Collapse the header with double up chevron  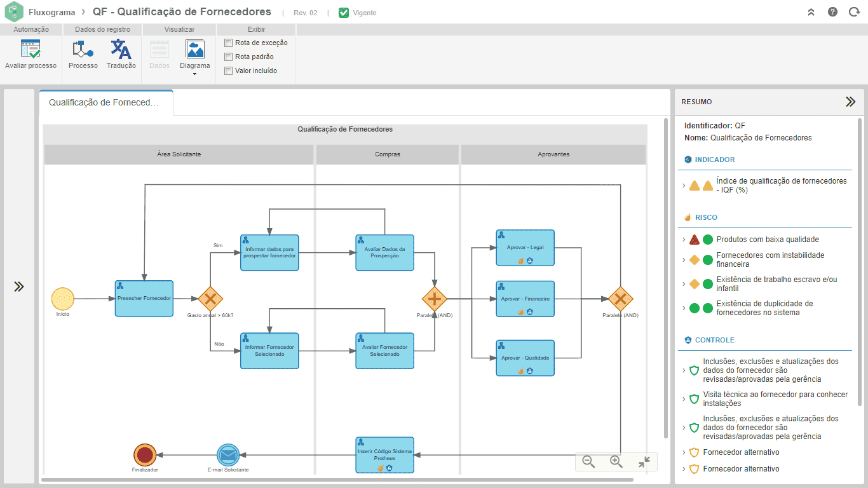pyautogui.click(x=811, y=12)
